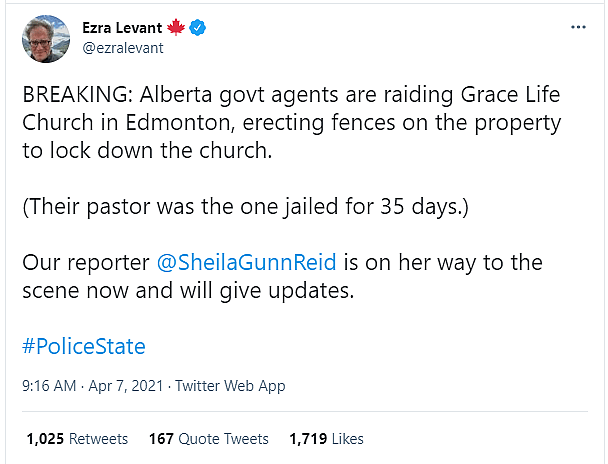Click the blue verified badge
The image size is (608, 464).
(x=200, y=28)
